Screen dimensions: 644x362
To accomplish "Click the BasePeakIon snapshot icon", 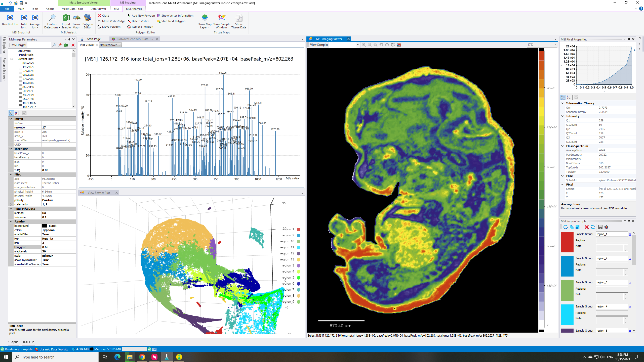I will pos(10,18).
